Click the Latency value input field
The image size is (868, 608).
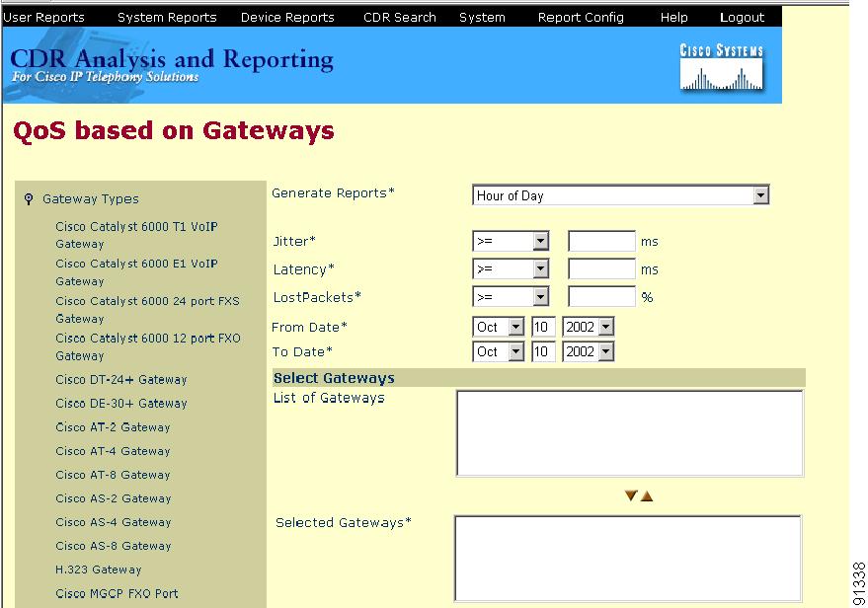(601, 268)
